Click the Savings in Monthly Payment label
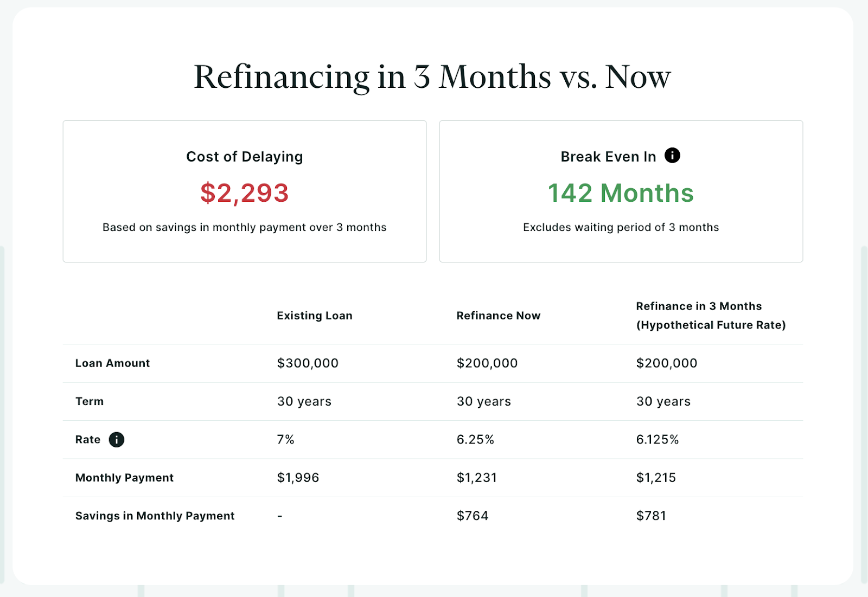 [155, 516]
